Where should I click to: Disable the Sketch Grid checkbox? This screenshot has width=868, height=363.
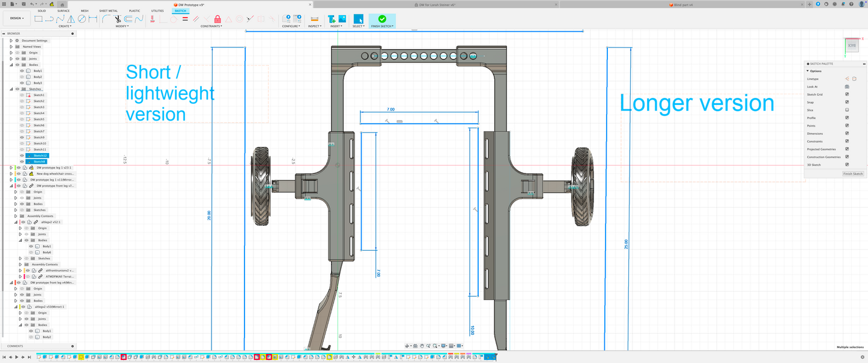pyautogui.click(x=847, y=94)
